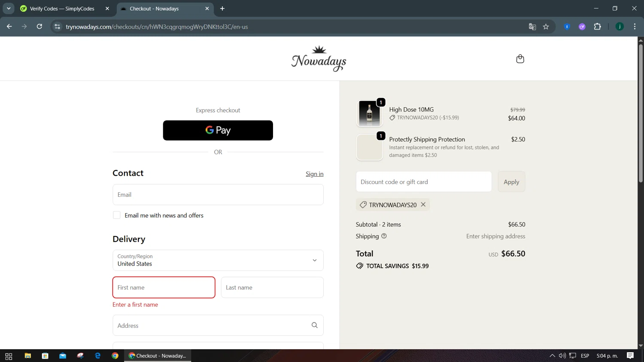This screenshot has height=362, width=644.
Task: Click the paint app icon in taskbar
Action: 80,356
